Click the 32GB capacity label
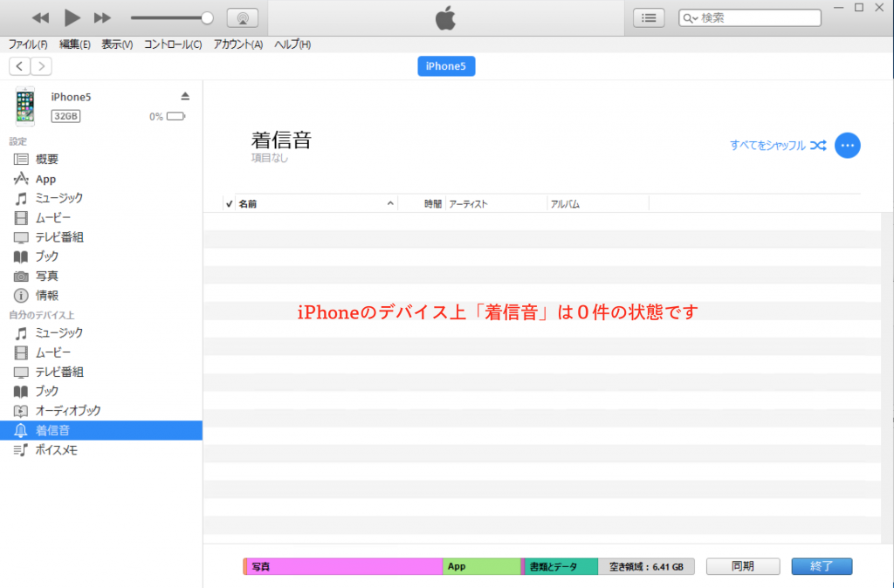Image resolution: width=894 pixels, height=588 pixels. 65,116
